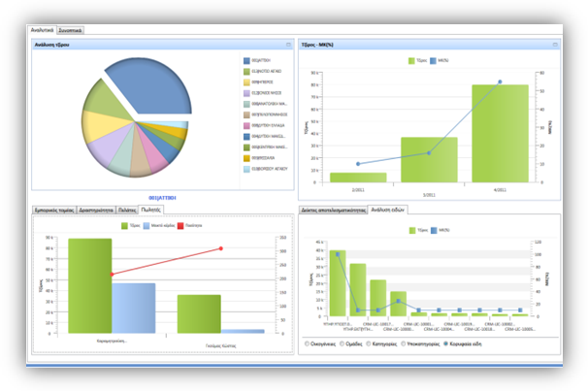This screenshot has width=588, height=391.
Task: Click the green bar for Γκούμας Κώστας
Action: pos(199,314)
